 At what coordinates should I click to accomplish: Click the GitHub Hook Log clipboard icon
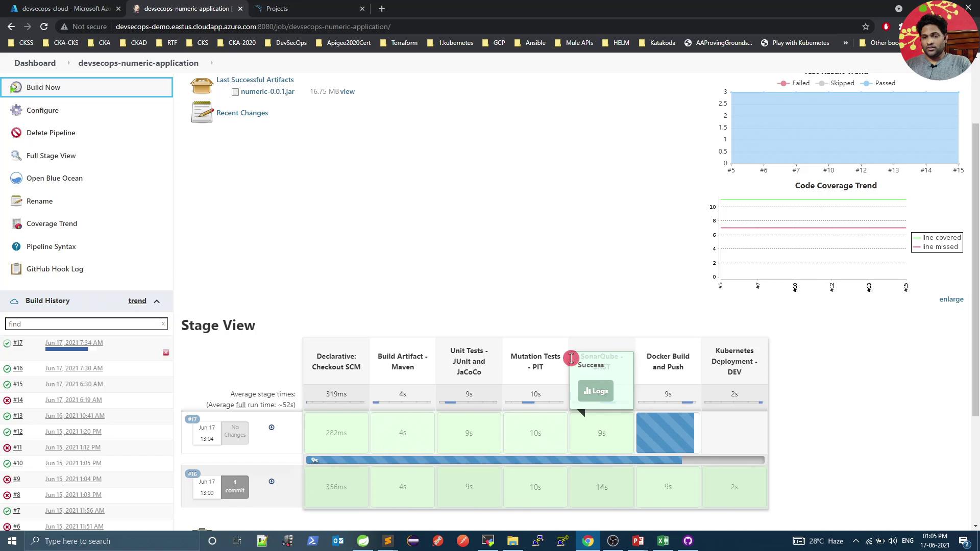point(16,269)
